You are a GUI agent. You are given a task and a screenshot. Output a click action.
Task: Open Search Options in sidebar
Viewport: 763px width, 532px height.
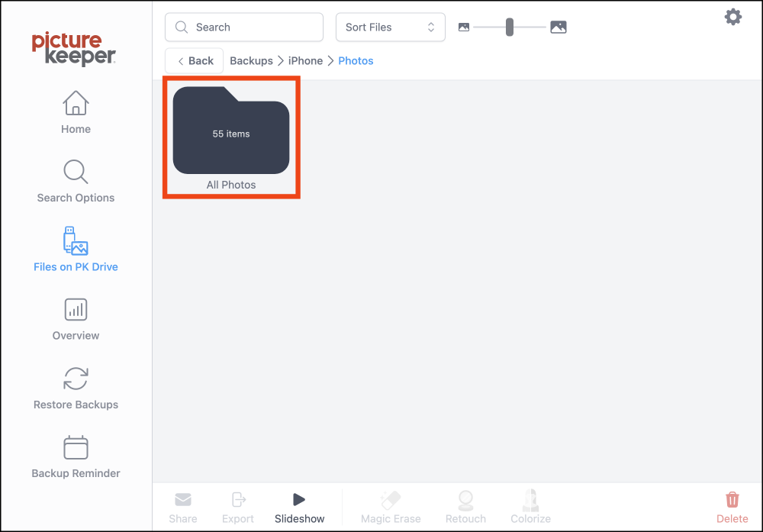tap(76, 181)
